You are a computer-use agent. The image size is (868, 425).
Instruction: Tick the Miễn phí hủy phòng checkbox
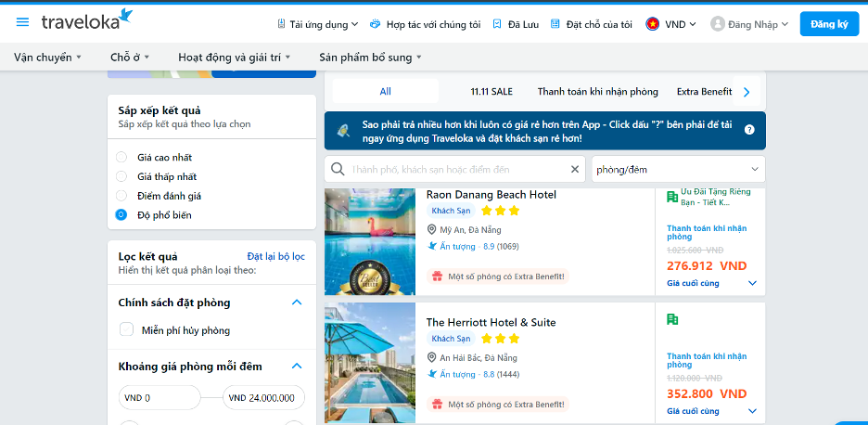pos(127,329)
